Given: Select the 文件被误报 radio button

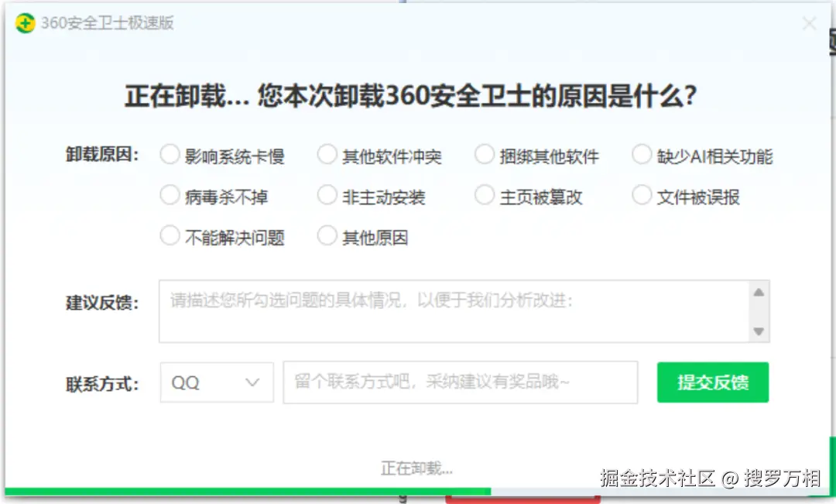Looking at the screenshot, I should [x=642, y=195].
